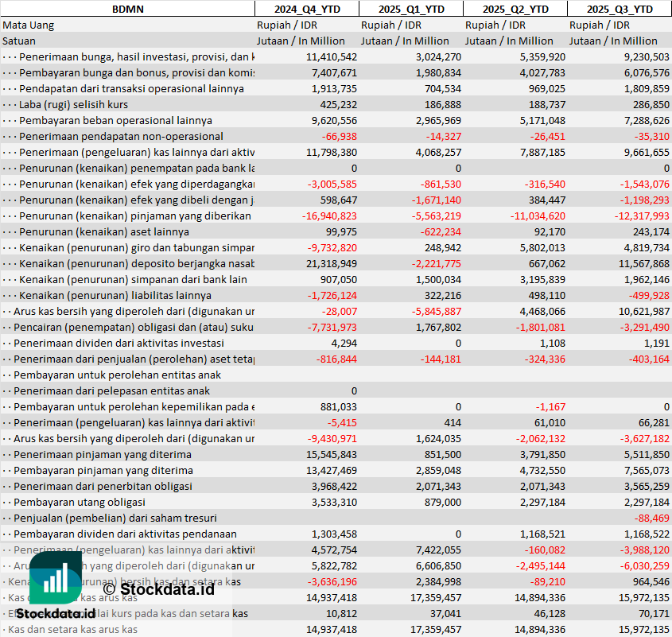Select the 2025_Q3_YTD column header
This screenshot has width=672, height=637.
tap(620, 9)
